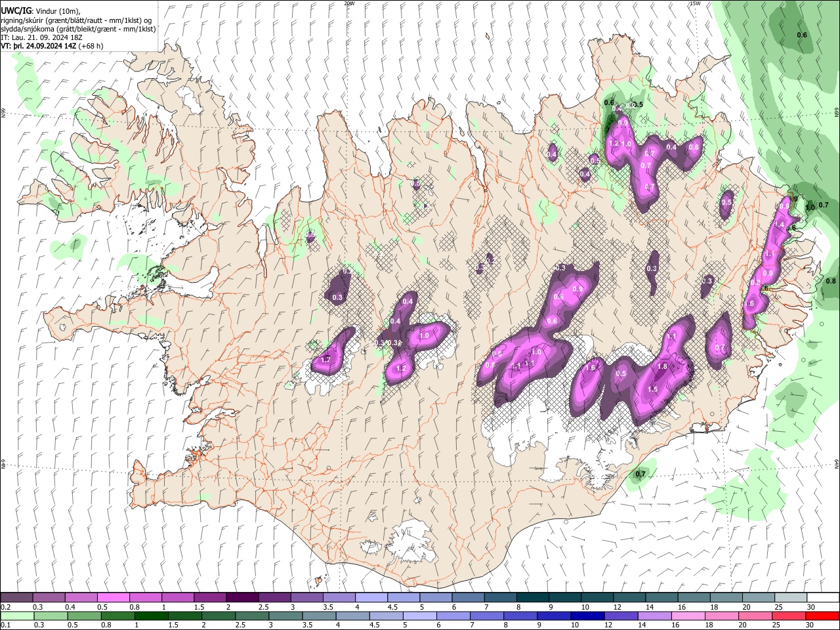Click the lower-row legend label 0.1

point(5,625)
